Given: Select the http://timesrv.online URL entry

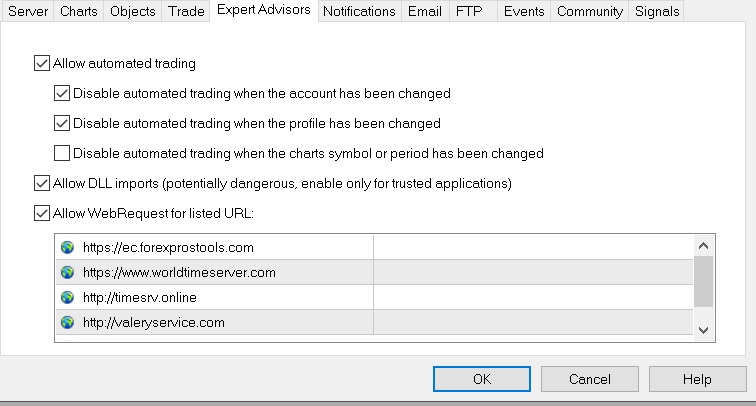Looking at the screenshot, I should coord(374,298).
